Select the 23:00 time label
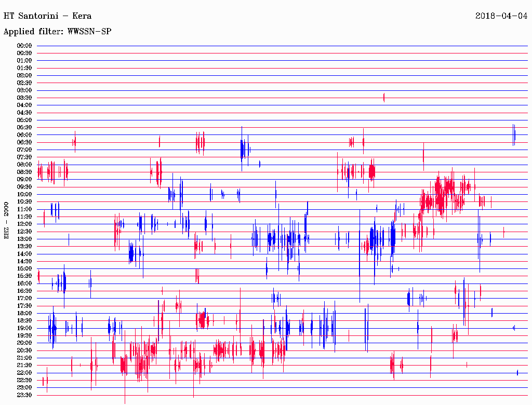Image resolution: width=532 pixels, height=405 pixels. click(24, 388)
